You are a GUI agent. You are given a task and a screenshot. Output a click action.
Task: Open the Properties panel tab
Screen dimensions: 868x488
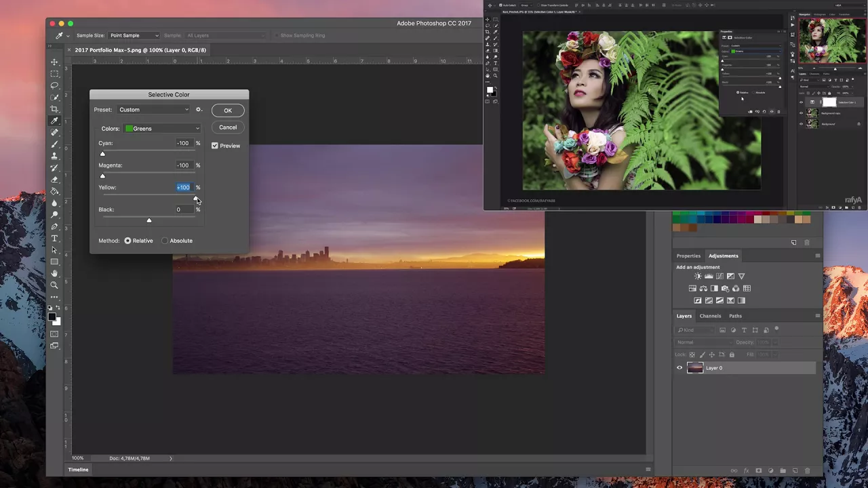click(688, 256)
